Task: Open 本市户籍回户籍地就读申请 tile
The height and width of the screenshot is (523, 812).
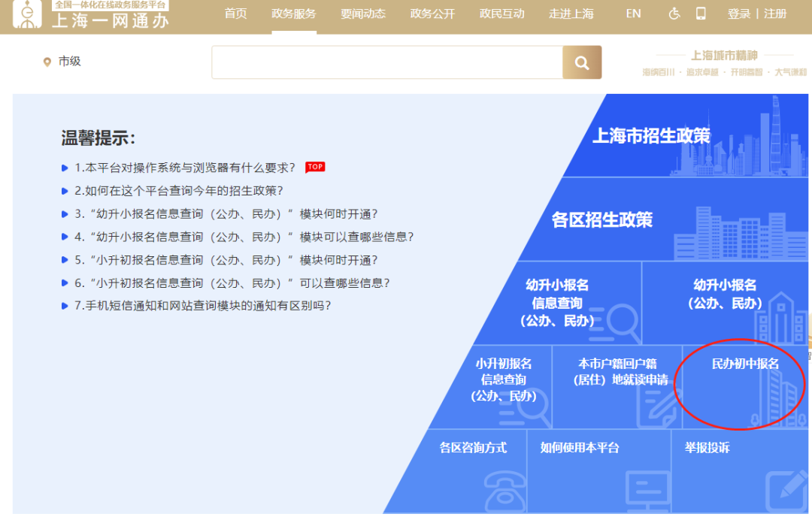Action: [617, 387]
